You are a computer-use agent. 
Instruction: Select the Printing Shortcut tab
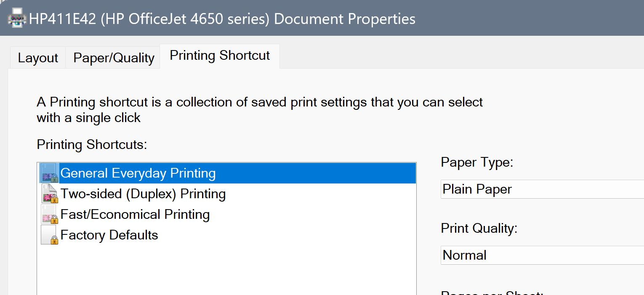click(219, 55)
